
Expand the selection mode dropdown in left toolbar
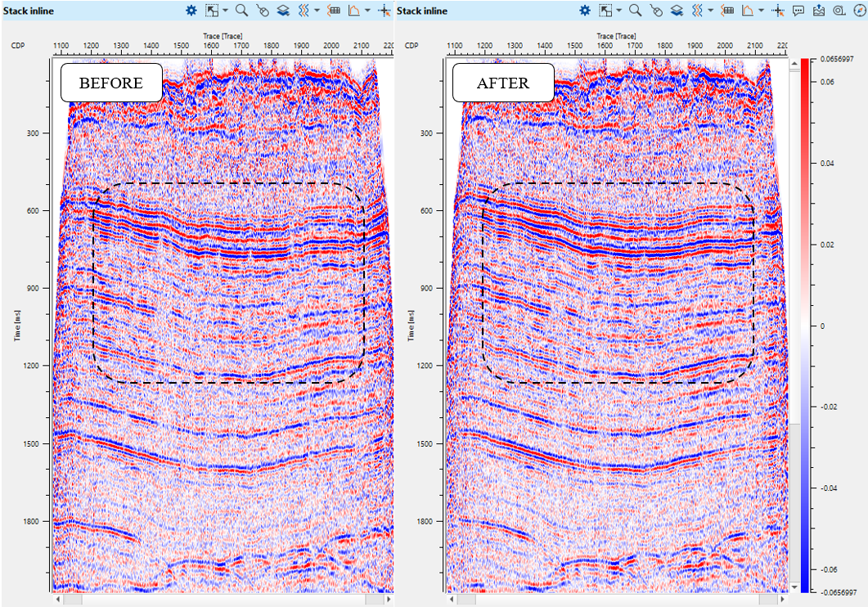(x=225, y=11)
